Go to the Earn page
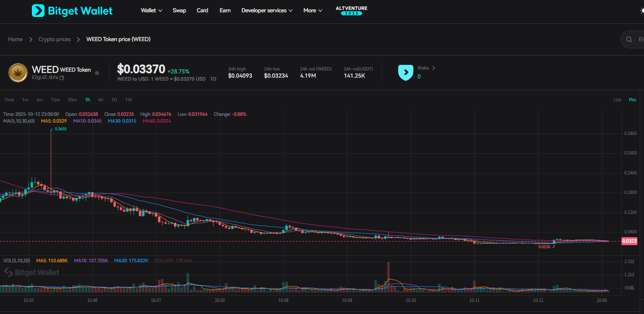Image resolution: width=644 pixels, height=314 pixels. (x=225, y=11)
